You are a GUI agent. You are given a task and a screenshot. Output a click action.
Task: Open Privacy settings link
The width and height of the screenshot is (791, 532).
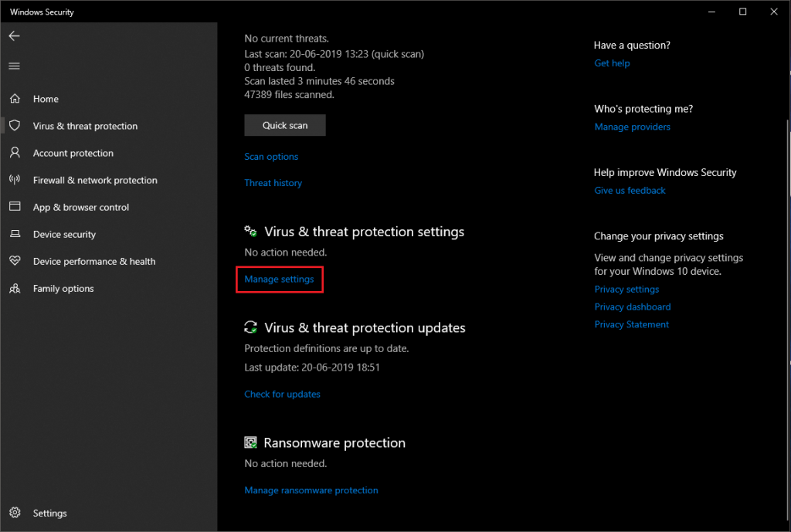626,289
